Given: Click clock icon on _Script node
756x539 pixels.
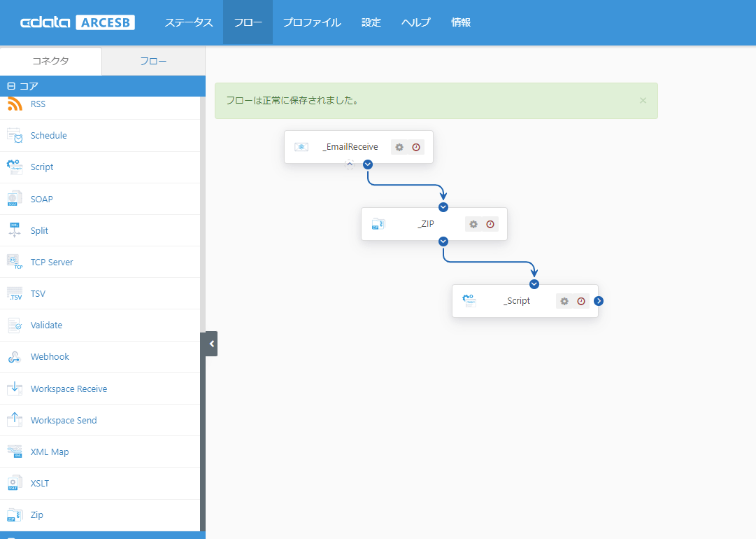Looking at the screenshot, I should (581, 301).
